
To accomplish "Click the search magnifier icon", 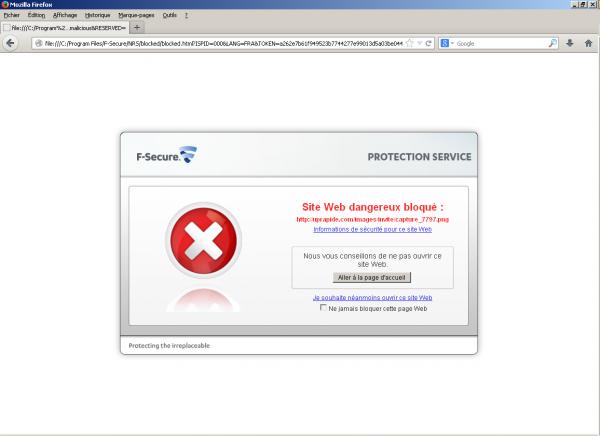I will coord(553,43).
